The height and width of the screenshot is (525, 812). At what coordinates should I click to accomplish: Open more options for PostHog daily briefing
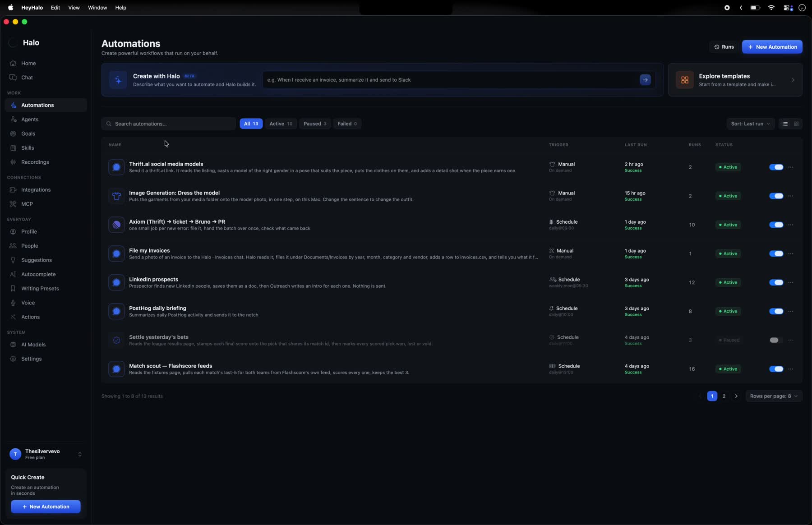click(x=791, y=312)
